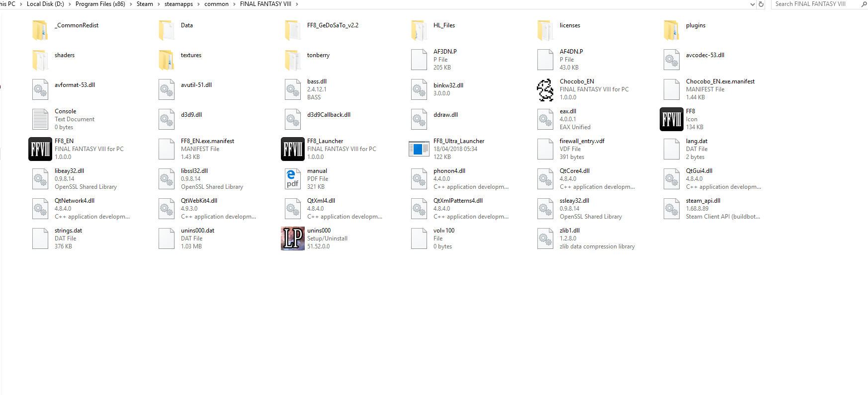The image size is (868, 395).
Task: Select the file named avutil-51.dll
Action: pos(196,85)
